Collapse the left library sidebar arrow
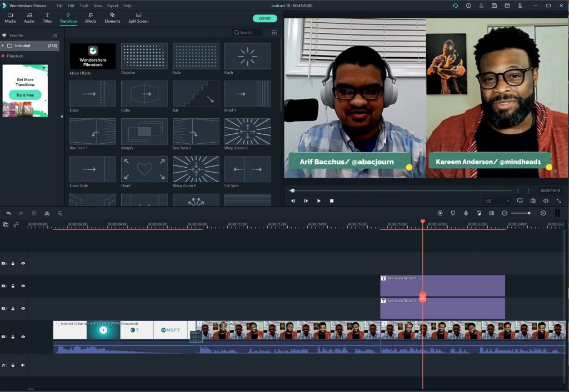This screenshot has width=569, height=392. (x=61, y=117)
